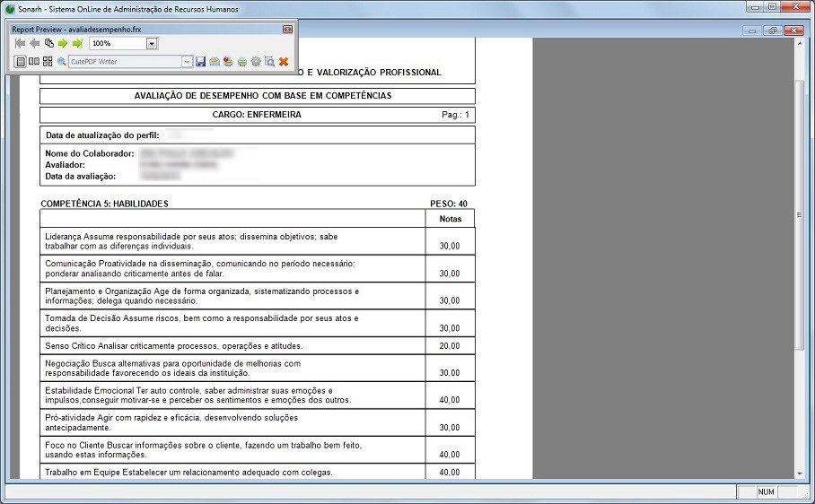Screen dimensions: 815x504
Task: Click the vertical scrollbar down arrow
Action: (800, 473)
